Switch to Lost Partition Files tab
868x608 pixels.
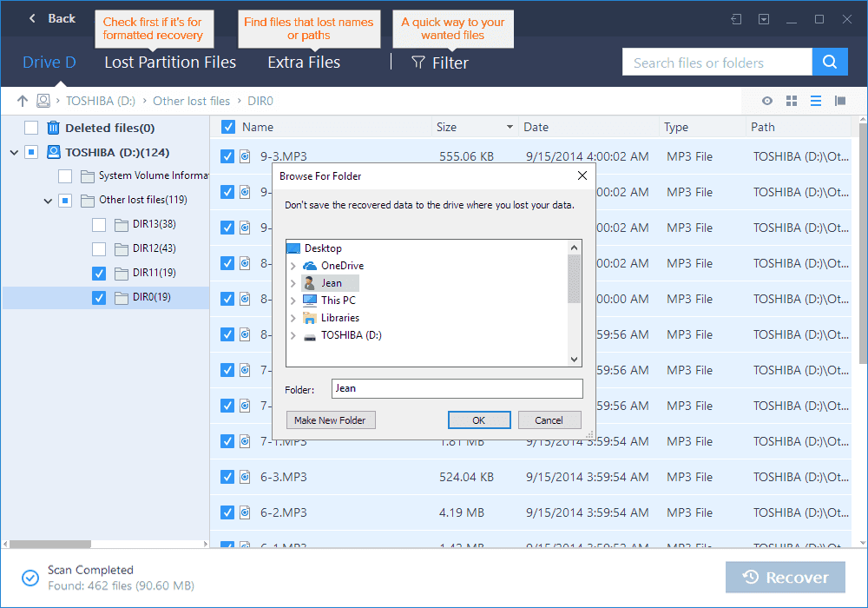pyautogui.click(x=170, y=63)
